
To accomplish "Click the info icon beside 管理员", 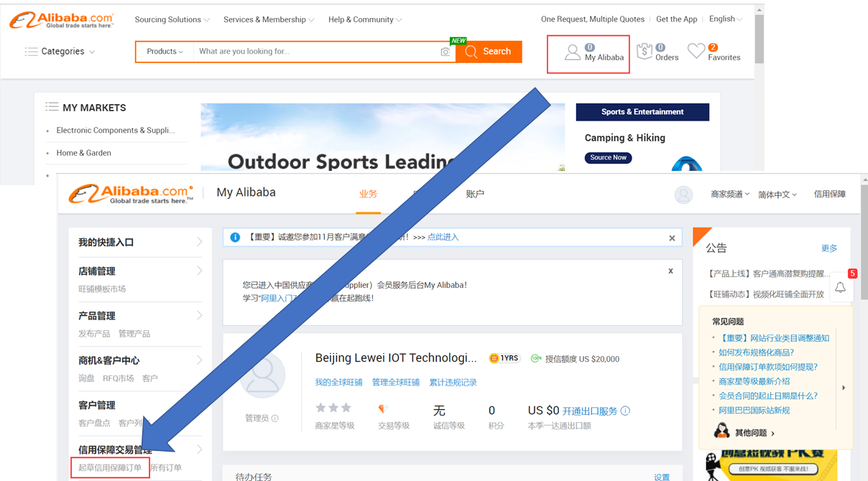I will [x=275, y=418].
